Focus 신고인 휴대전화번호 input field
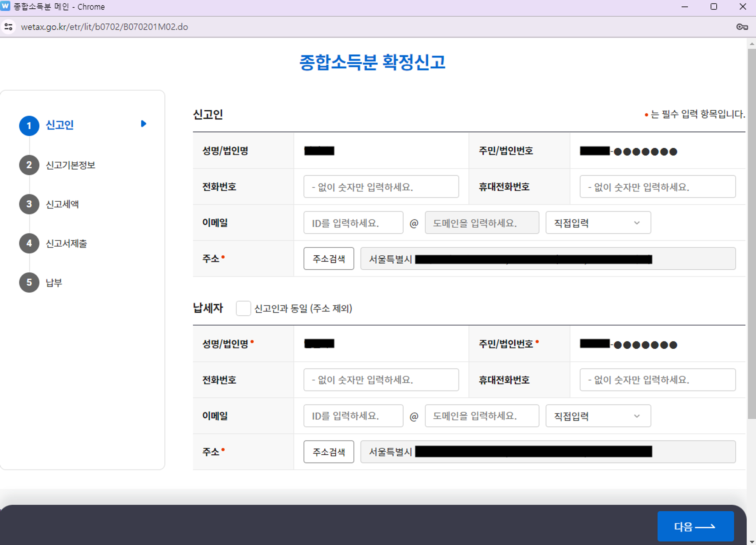This screenshot has width=756, height=545. pos(658,187)
